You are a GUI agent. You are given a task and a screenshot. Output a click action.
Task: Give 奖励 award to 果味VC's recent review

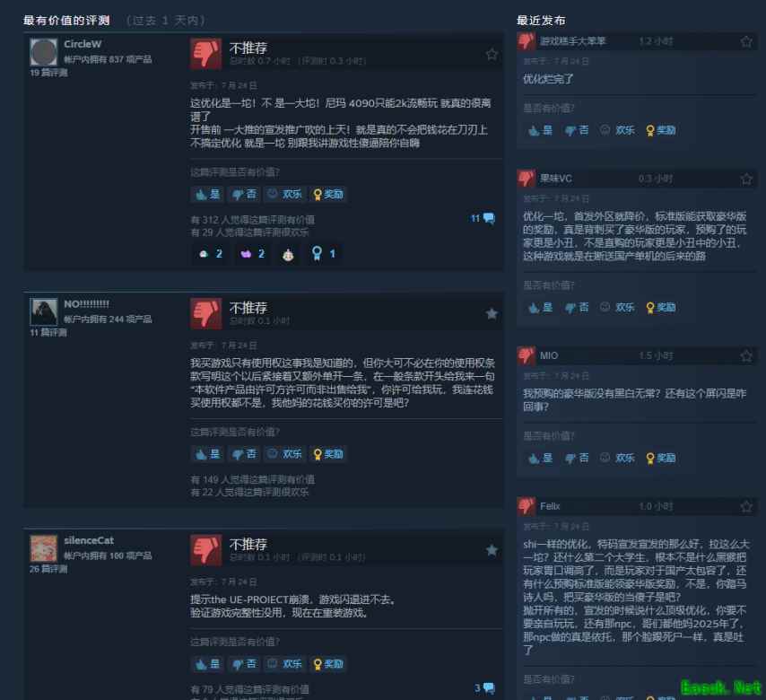point(660,307)
